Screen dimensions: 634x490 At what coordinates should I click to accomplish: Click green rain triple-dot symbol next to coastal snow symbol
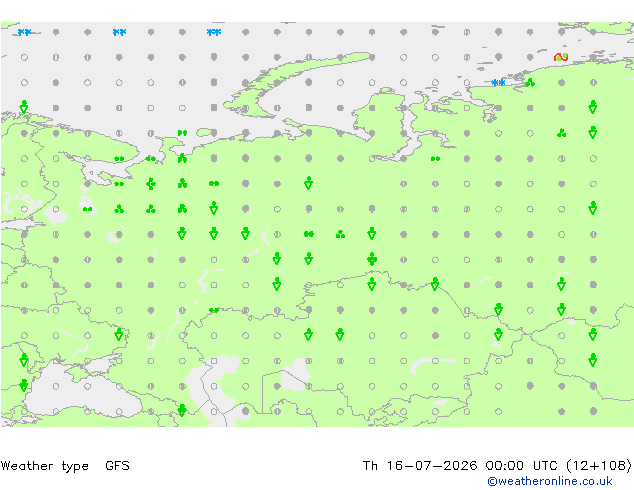coord(530,82)
